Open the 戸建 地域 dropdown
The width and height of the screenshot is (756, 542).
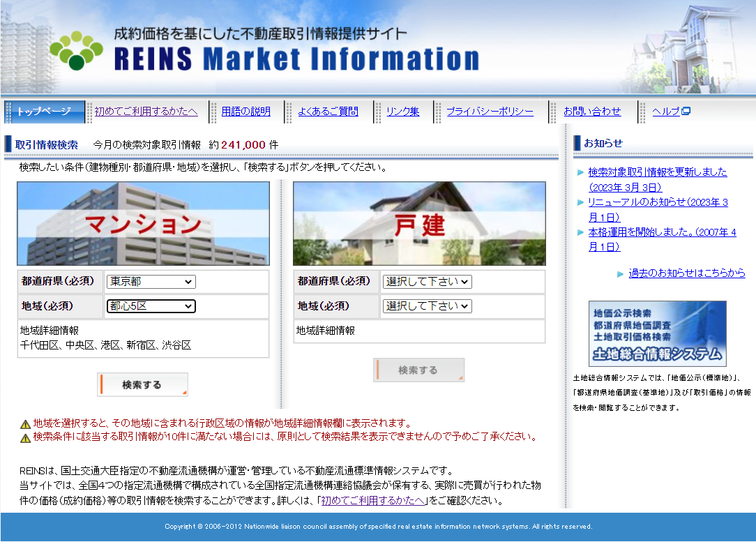428,306
